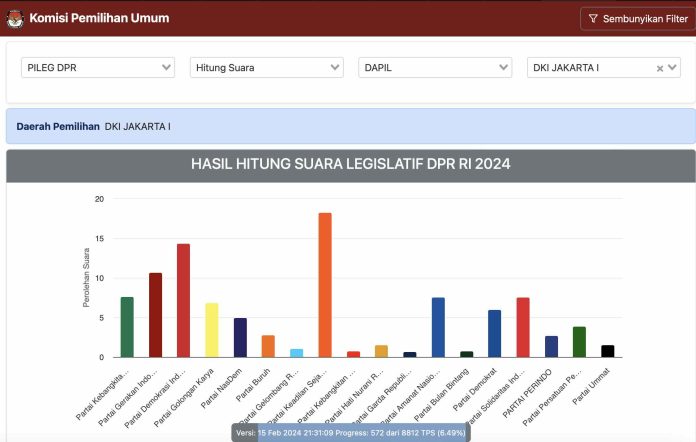Click the Partai Buruh axis label

pyautogui.click(x=253, y=385)
